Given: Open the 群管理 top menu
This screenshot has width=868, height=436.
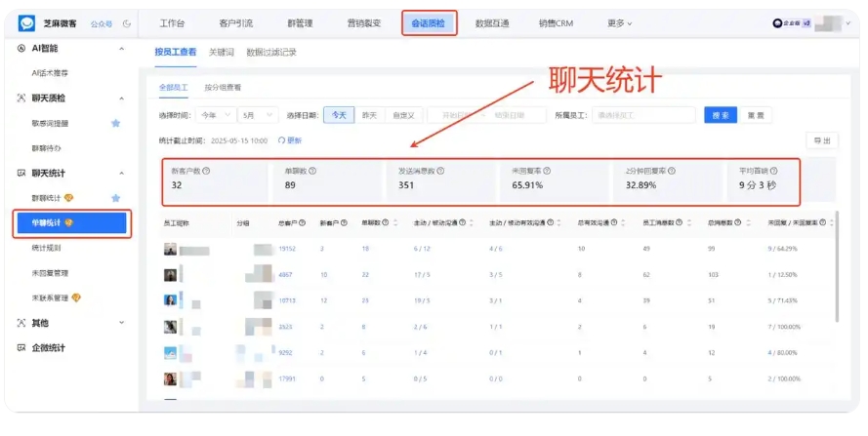Looking at the screenshot, I should [300, 23].
